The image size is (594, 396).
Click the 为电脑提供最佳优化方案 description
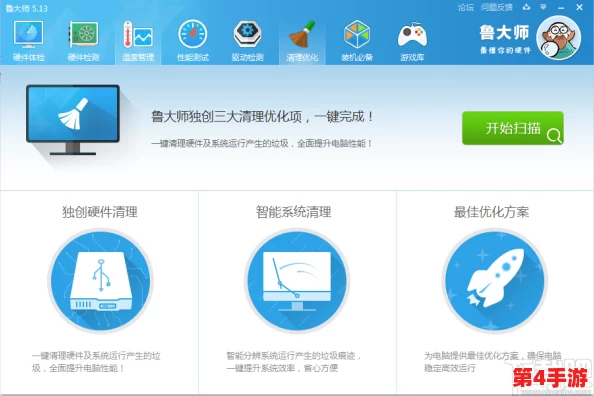(x=492, y=362)
